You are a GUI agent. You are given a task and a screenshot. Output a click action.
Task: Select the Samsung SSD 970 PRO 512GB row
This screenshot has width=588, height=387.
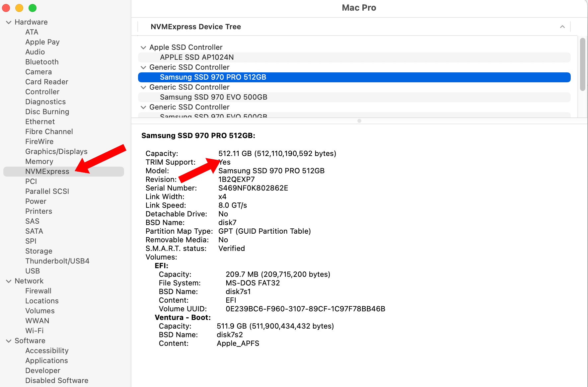(x=354, y=77)
